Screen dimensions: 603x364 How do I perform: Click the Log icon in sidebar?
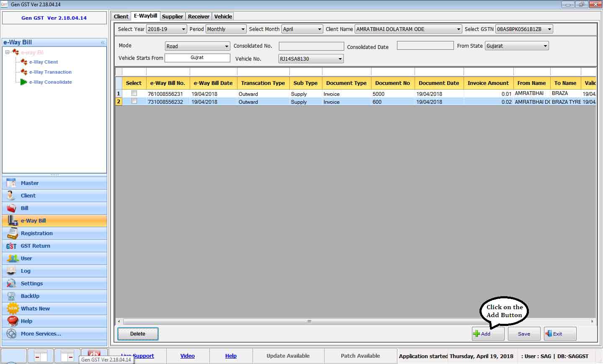[x=11, y=271]
